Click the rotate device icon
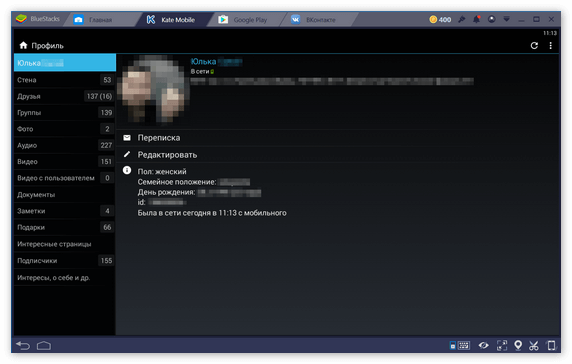This screenshot has width=572, height=364. coord(551,345)
